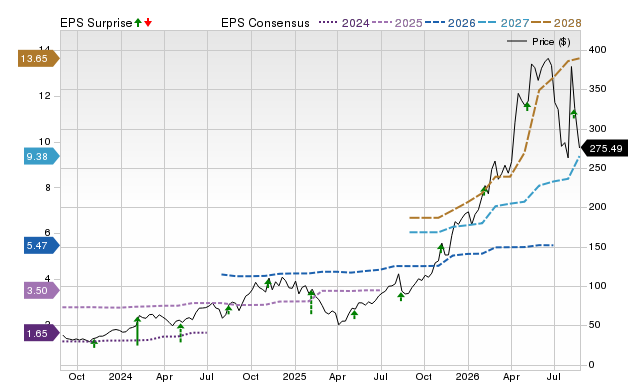Toggle the 2026 consensus series in legend
The height and width of the screenshot is (382, 640).
click(x=450, y=23)
